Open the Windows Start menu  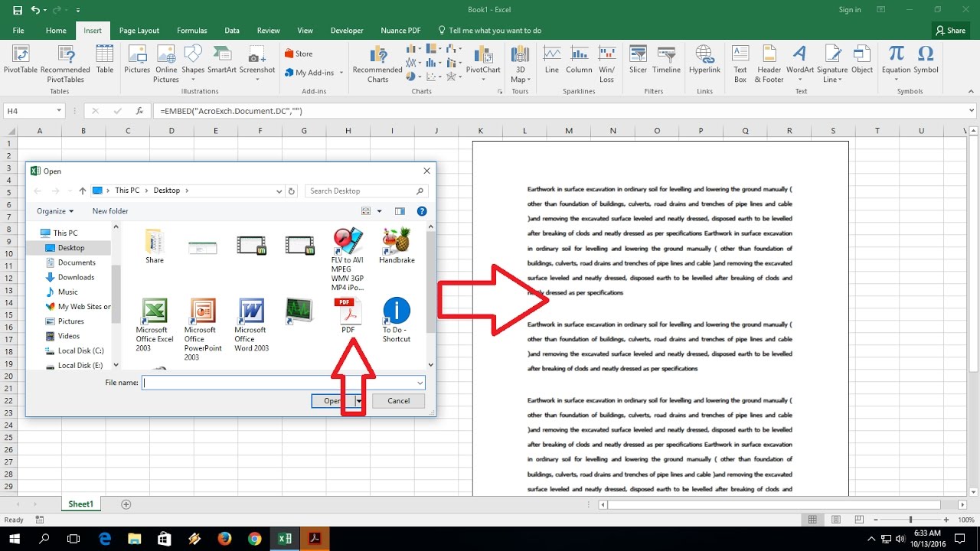[x=15, y=539]
